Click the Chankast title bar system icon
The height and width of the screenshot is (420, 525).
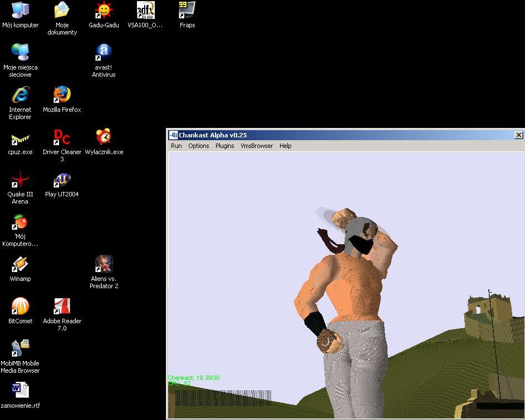tap(173, 135)
